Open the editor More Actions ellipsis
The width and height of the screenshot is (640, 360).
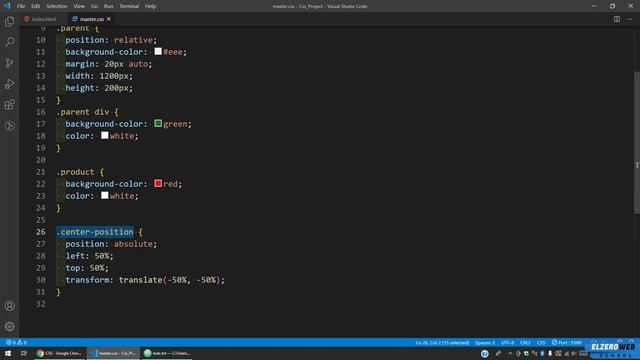(629, 19)
